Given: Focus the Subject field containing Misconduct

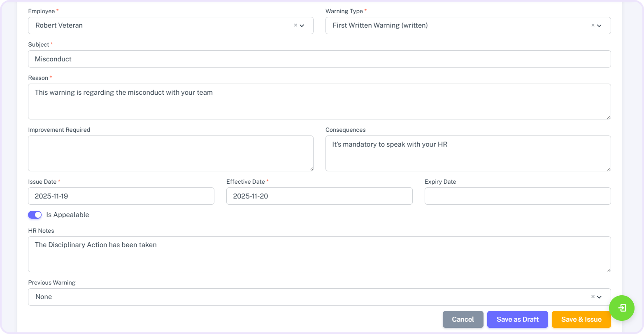Looking at the screenshot, I should 319,59.
